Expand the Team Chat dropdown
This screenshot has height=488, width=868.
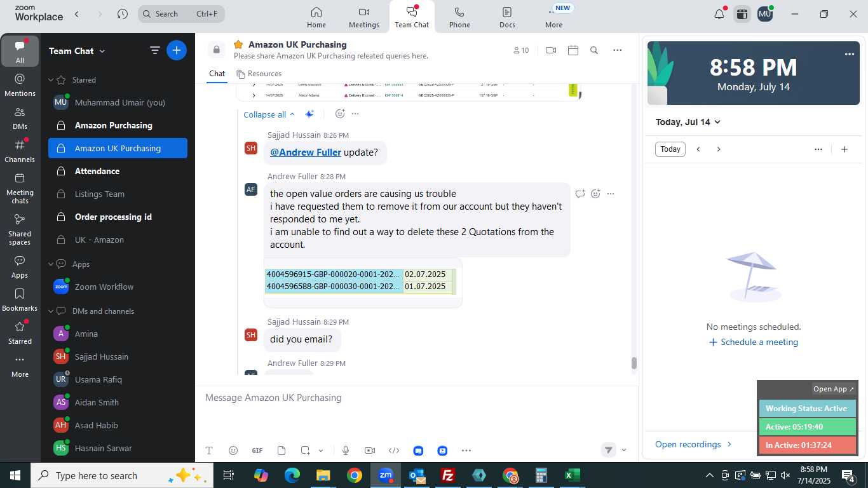[102, 51]
